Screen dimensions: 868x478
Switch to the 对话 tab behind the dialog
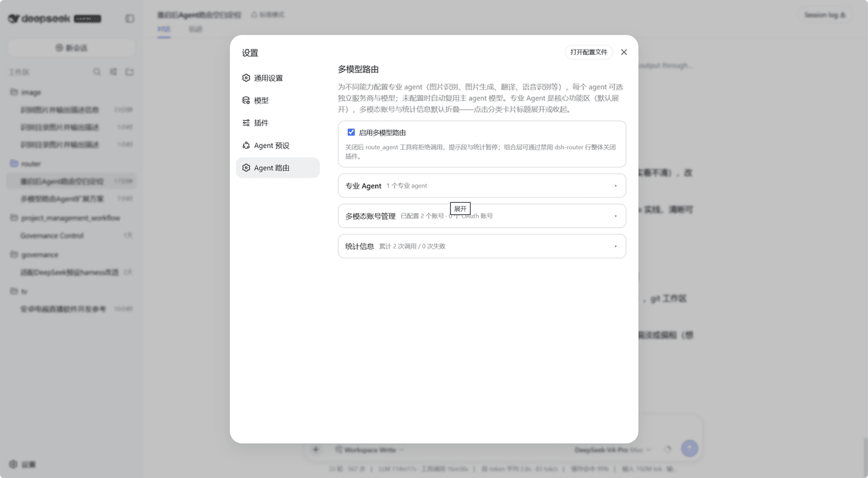click(x=164, y=30)
